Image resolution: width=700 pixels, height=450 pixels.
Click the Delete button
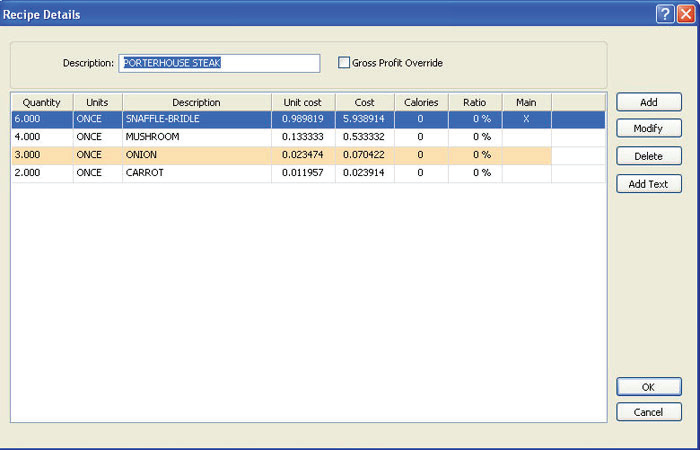[648, 156]
